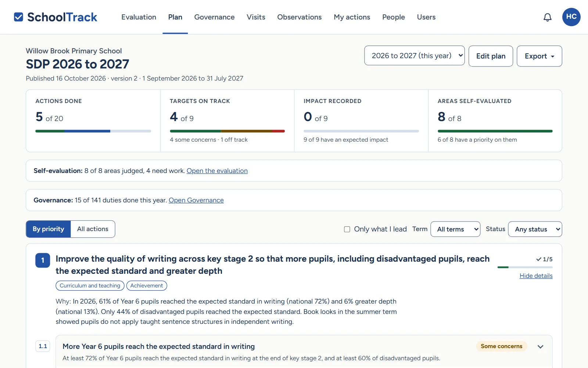The width and height of the screenshot is (588, 368).
Task: Switch to By priority view
Action: 48,229
